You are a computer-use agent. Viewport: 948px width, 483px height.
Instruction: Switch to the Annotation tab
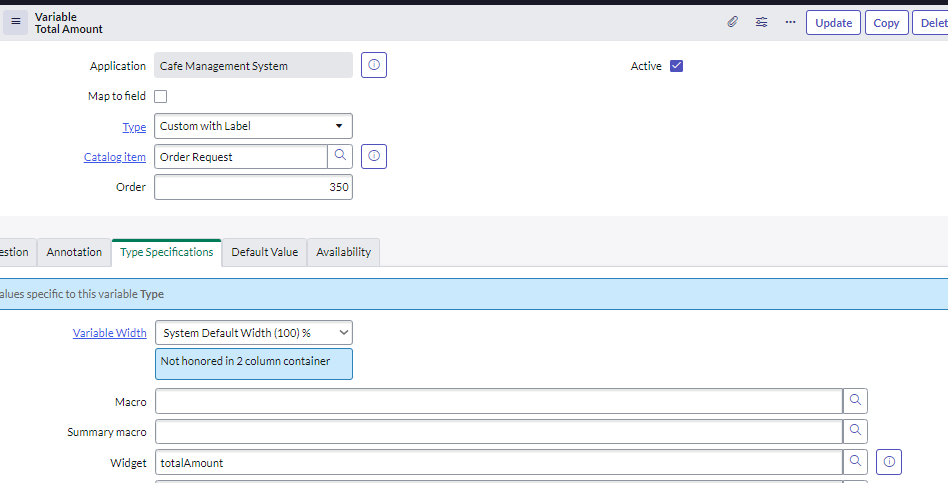tap(74, 252)
